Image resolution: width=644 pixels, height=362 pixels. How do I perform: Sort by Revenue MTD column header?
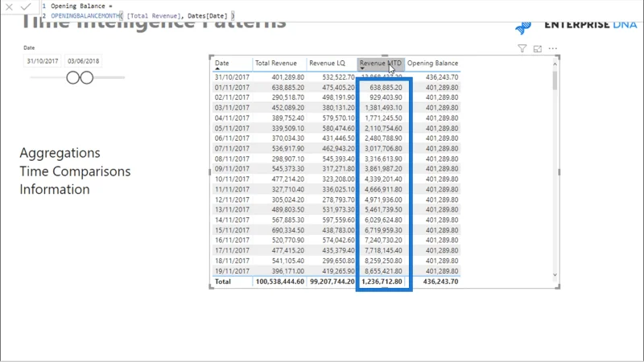tap(380, 64)
